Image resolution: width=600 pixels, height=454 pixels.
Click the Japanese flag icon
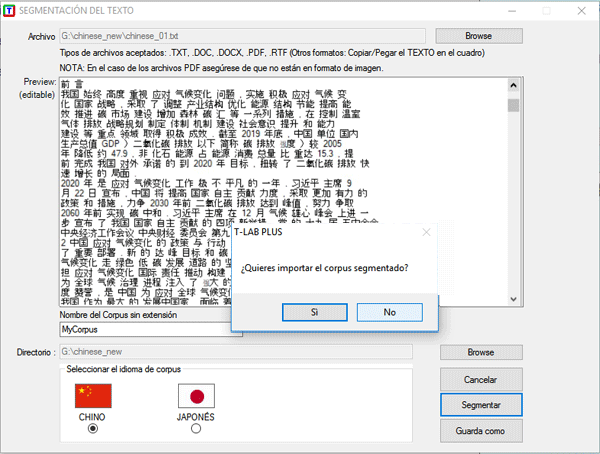[195, 395]
